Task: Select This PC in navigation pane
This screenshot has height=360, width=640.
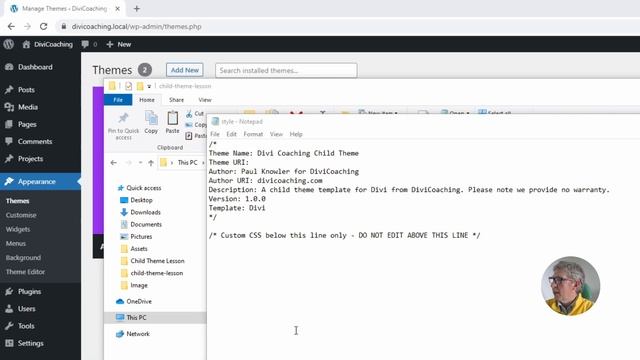Action: click(x=155, y=317)
